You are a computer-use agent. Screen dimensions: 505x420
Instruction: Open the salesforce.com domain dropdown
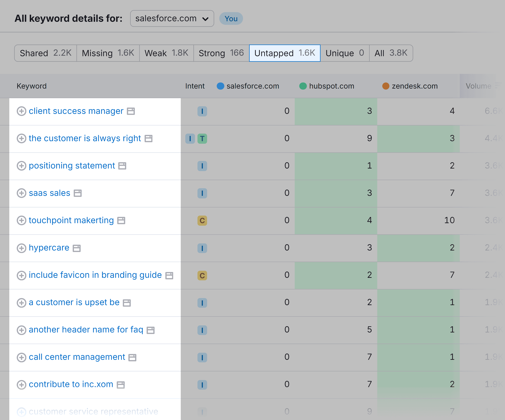(172, 19)
